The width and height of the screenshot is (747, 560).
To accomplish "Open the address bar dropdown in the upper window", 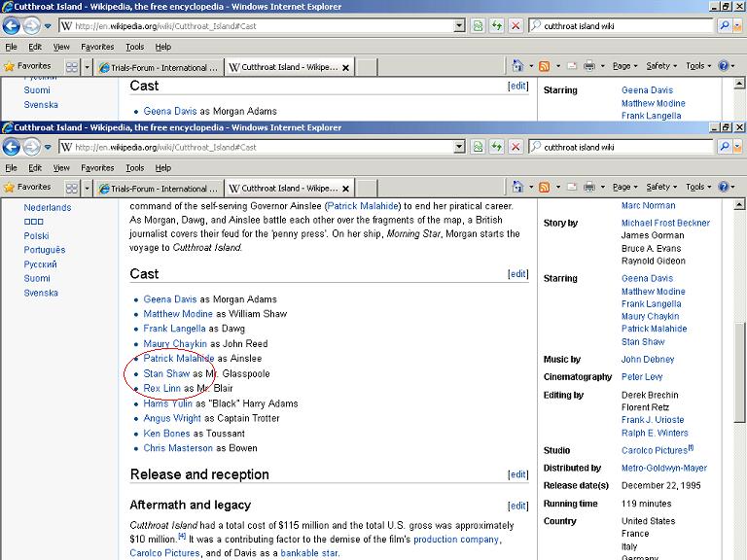I will pos(459,25).
